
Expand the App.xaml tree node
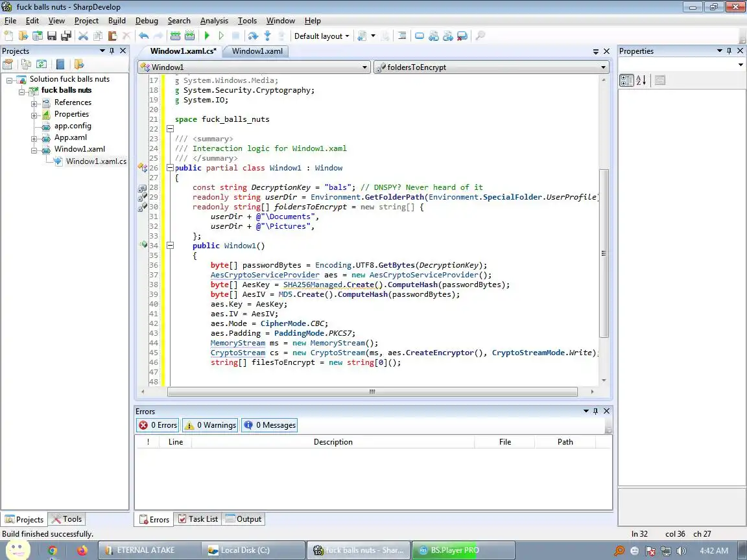[34, 139]
